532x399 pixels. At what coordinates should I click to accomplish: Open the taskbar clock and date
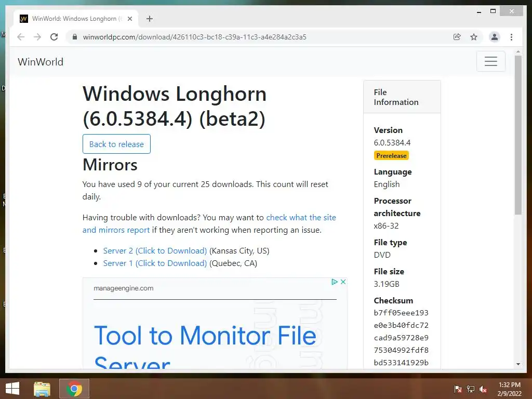click(x=509, y=389)
